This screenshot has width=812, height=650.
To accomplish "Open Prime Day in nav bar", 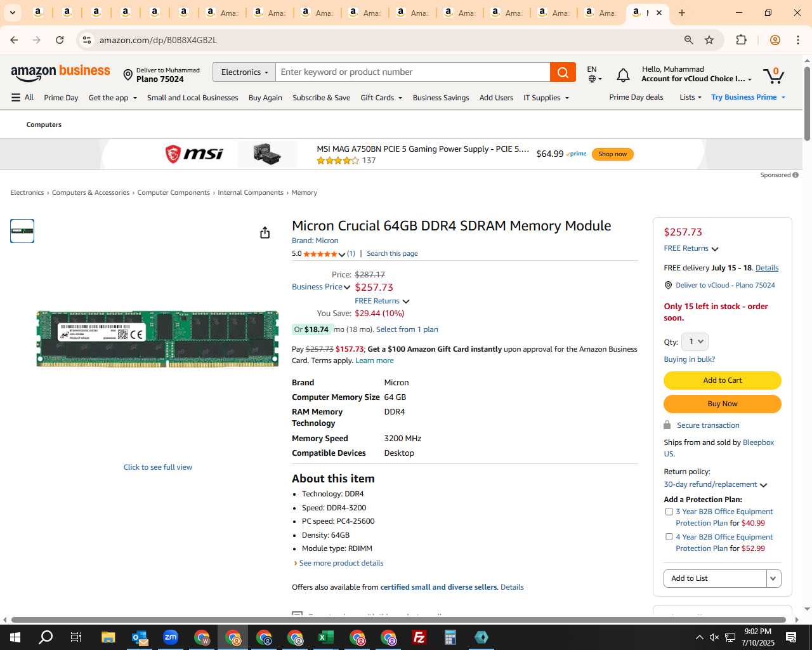I will coord(61,98).
